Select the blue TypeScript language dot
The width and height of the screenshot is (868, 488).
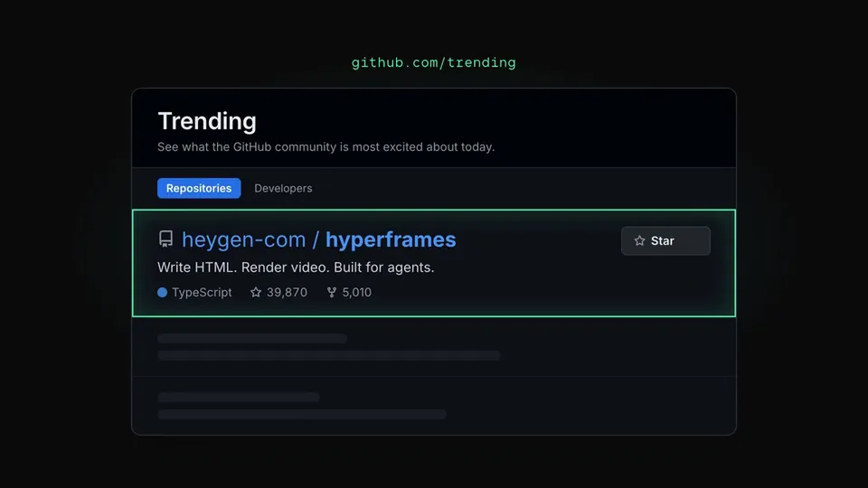coord(162,292)
